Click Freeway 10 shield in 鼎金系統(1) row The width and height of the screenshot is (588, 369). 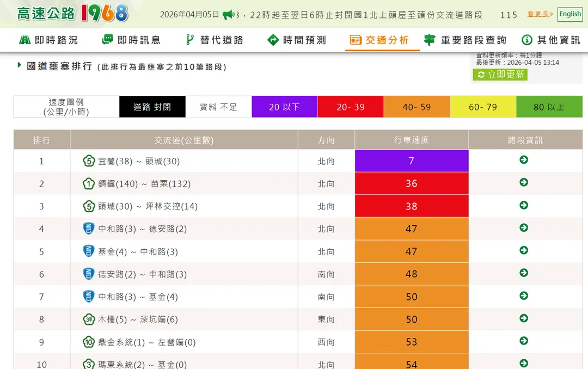[89, 342]
